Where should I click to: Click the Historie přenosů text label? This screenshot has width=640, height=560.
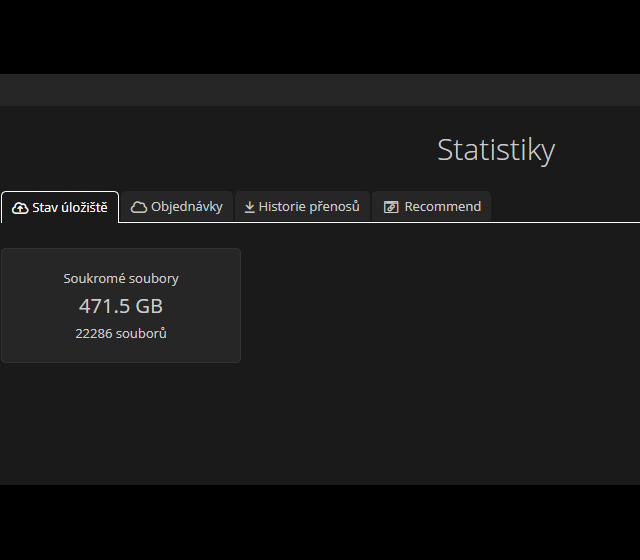[x=309, y=207]
